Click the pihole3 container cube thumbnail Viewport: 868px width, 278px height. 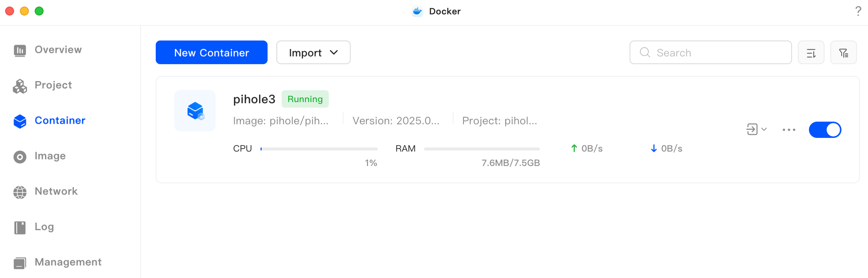coord(195,111)
